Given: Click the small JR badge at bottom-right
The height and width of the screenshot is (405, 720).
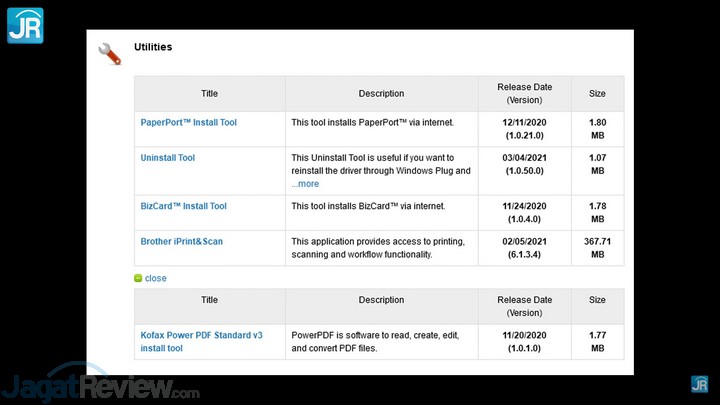Looking at the screenshot, I should click(699, 384).
